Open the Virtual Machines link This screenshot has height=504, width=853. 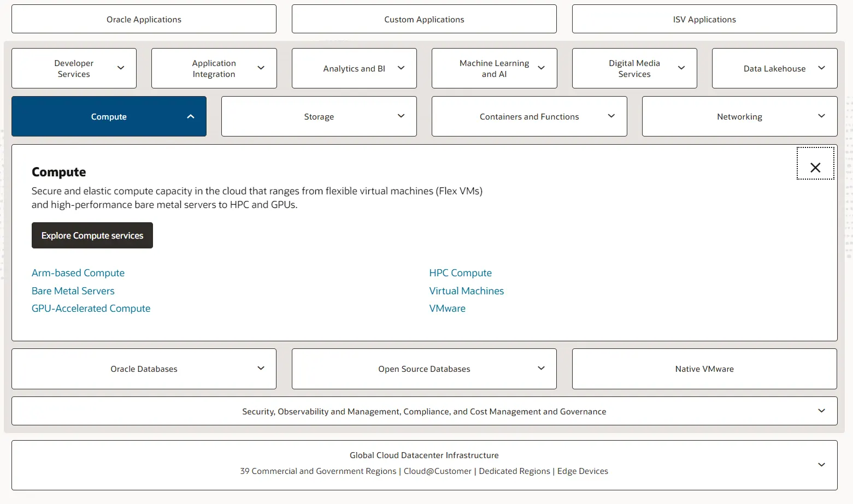click(x=467, y=291)
